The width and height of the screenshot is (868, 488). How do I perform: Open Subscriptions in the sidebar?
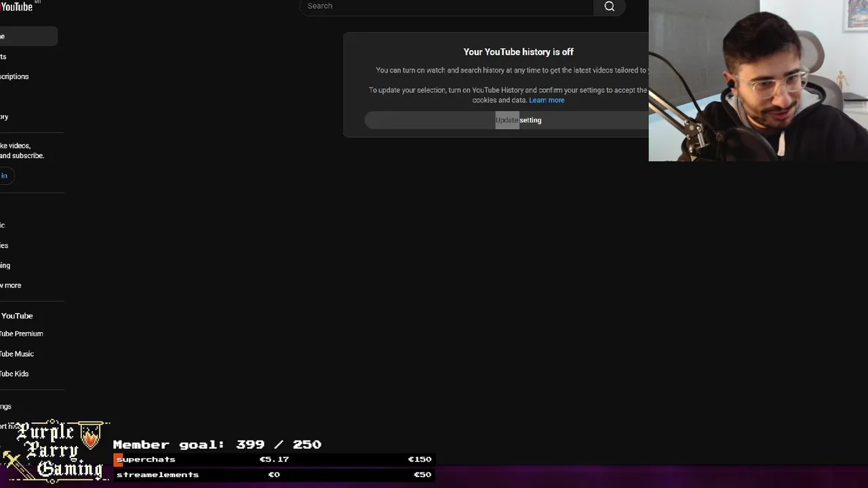click(x=14, y=77)
